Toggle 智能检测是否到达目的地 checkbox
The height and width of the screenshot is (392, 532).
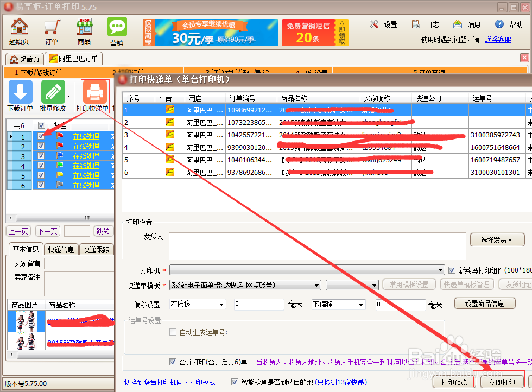tap(235, 382)
